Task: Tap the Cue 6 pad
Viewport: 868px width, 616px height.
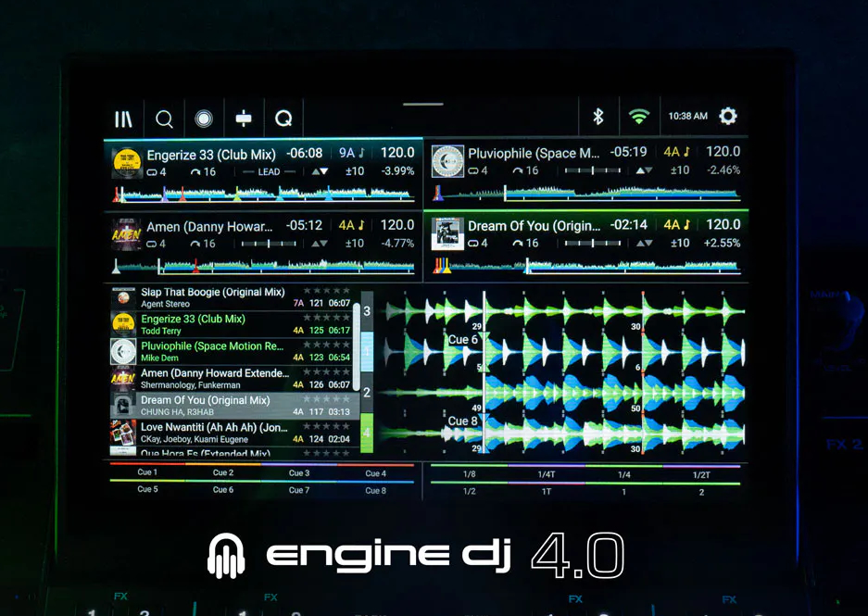Action: 222,489
